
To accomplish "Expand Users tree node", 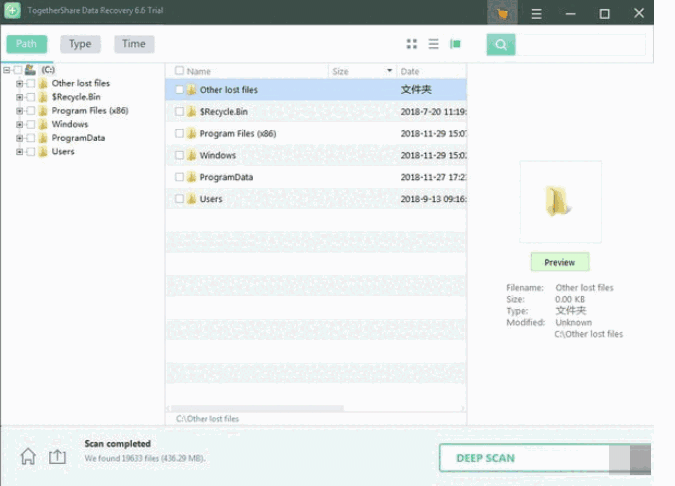I will click(19, 152).
